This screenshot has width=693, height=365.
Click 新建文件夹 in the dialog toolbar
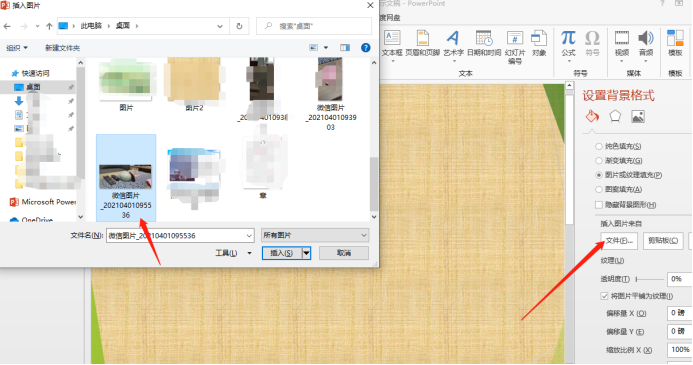[x=62, y=48]
